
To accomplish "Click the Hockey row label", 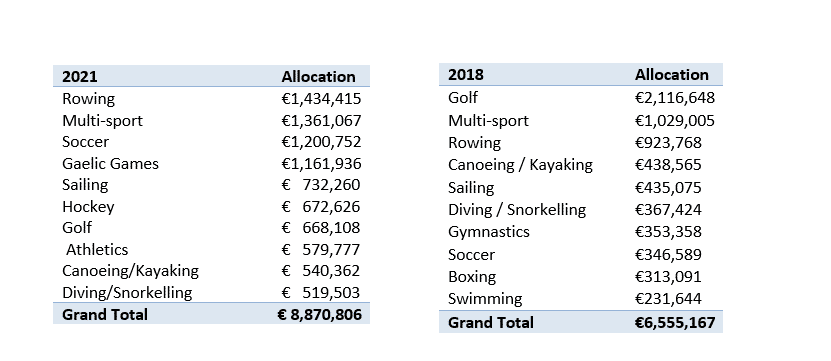I will (88, 206).
